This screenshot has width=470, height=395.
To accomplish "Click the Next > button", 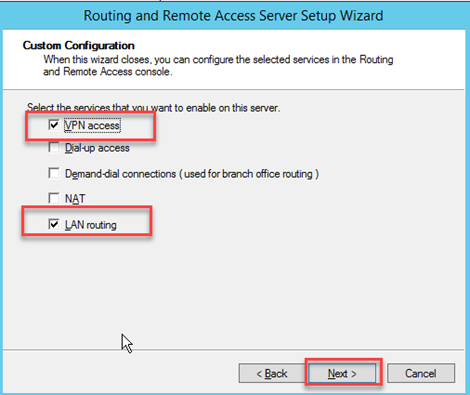I will 342,373.
